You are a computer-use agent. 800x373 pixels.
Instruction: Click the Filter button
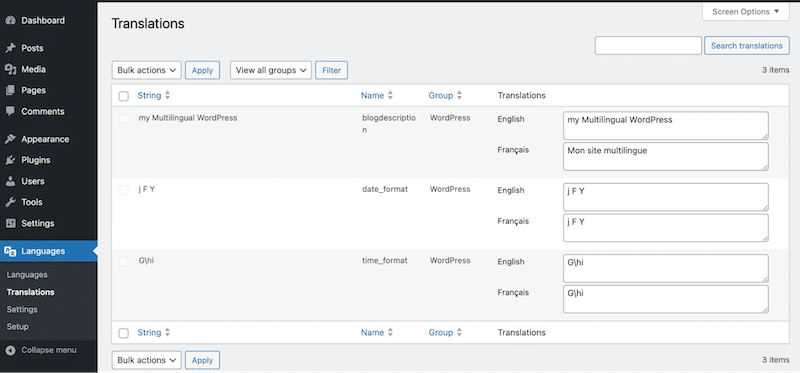(x=332, y=70)
